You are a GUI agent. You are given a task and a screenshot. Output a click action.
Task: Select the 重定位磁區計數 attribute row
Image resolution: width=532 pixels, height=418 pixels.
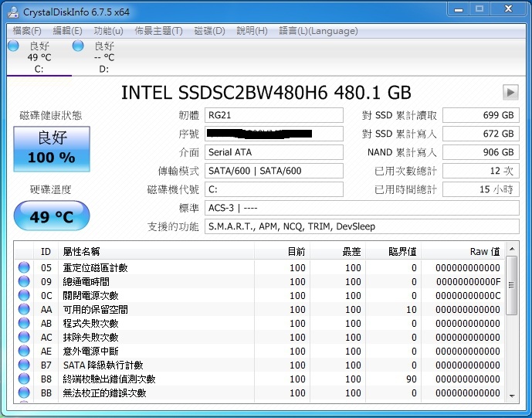click(259, 267)
